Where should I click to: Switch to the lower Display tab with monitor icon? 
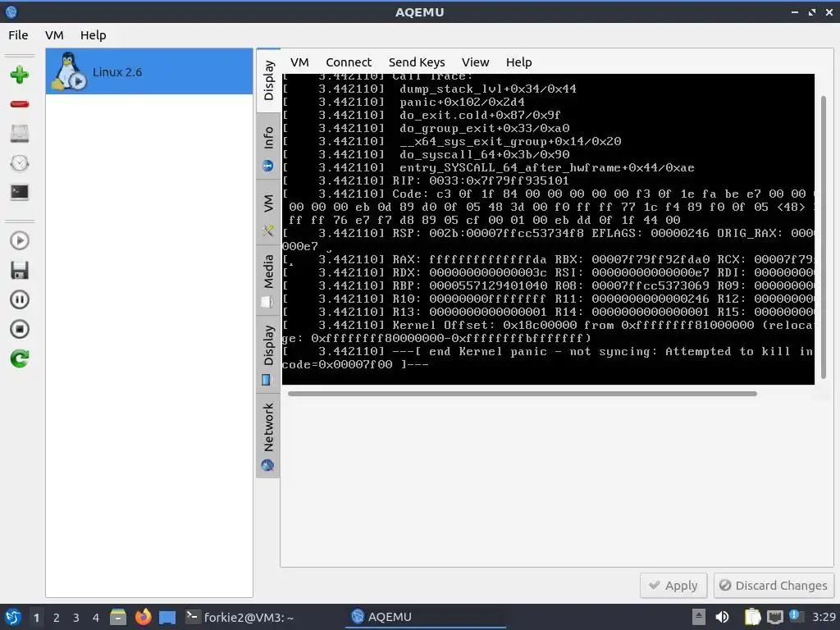point(268,354)
